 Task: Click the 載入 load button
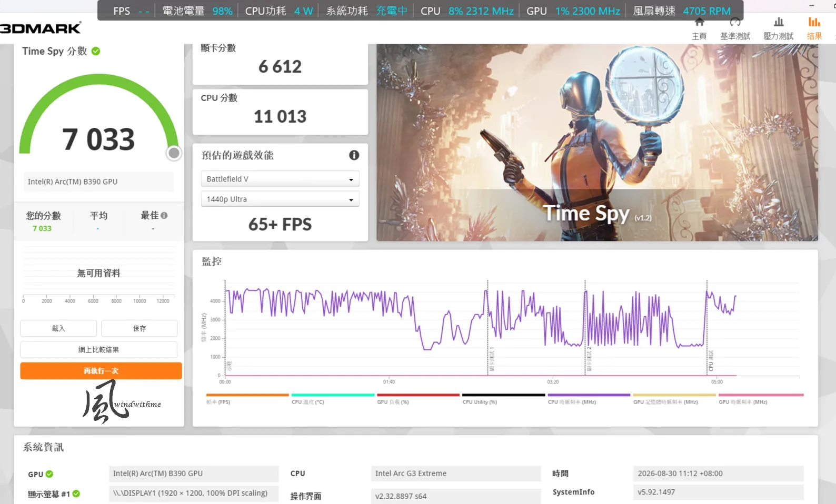pyautogui.click(x=58, y=328)
